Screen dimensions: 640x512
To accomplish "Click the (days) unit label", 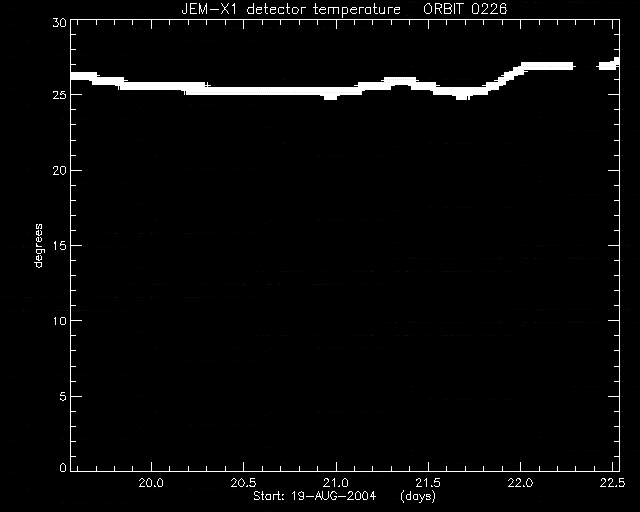I will pos(418,496).
